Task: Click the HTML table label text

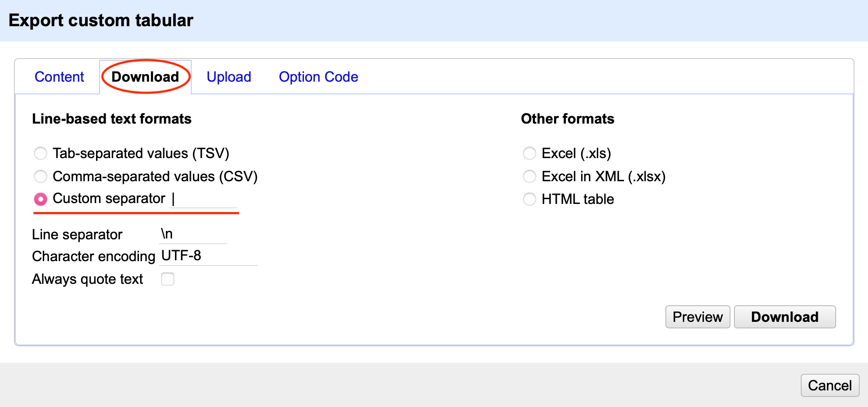Action: point(578,199)
